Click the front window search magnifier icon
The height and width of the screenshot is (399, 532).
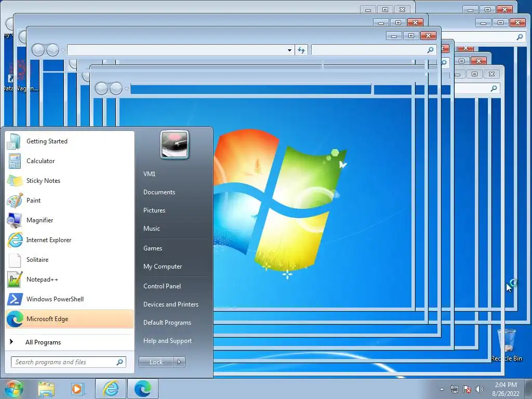click(x=430, y=50)
